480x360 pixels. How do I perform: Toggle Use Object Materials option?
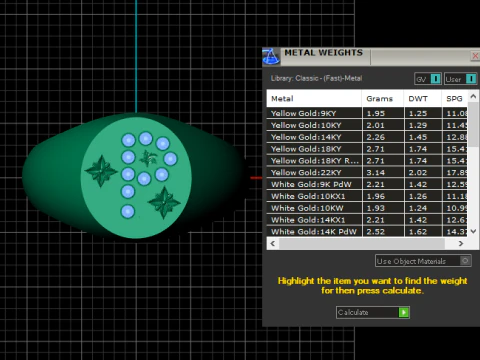point(423,261)
